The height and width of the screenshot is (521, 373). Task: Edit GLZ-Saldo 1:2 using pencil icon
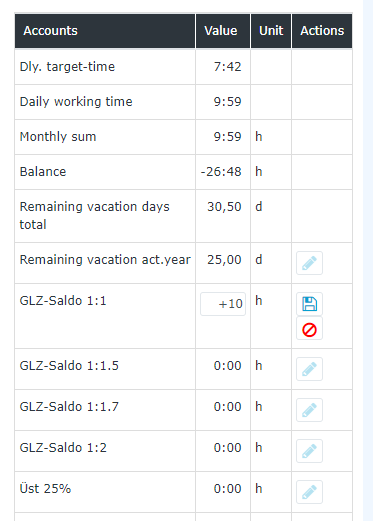point(309,451)
